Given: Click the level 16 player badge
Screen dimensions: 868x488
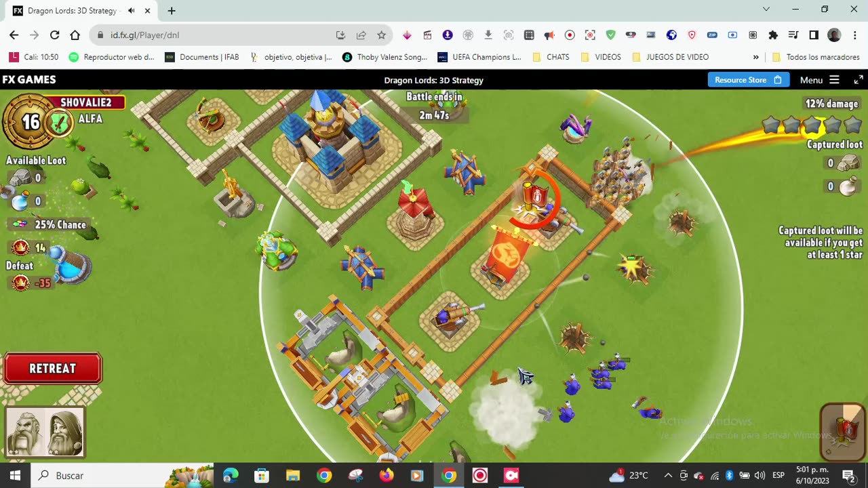Looking at the screenshot, I should [x=31, y=122].
